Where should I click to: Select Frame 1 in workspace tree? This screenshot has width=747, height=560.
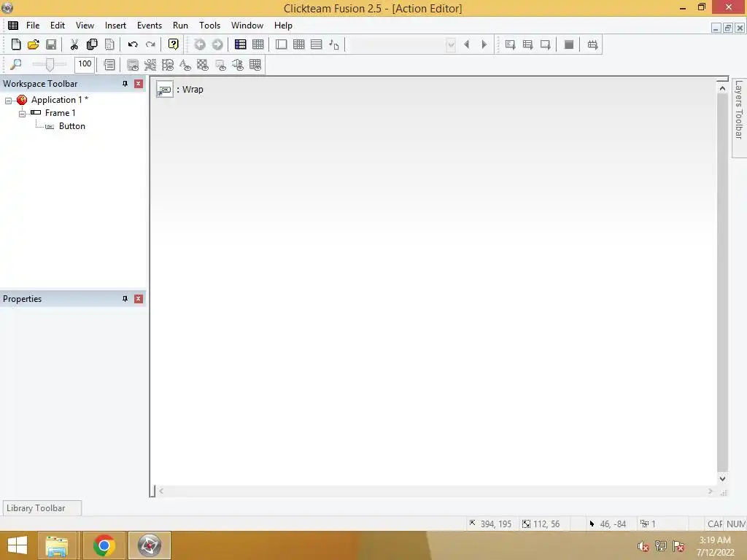point(60,113)
